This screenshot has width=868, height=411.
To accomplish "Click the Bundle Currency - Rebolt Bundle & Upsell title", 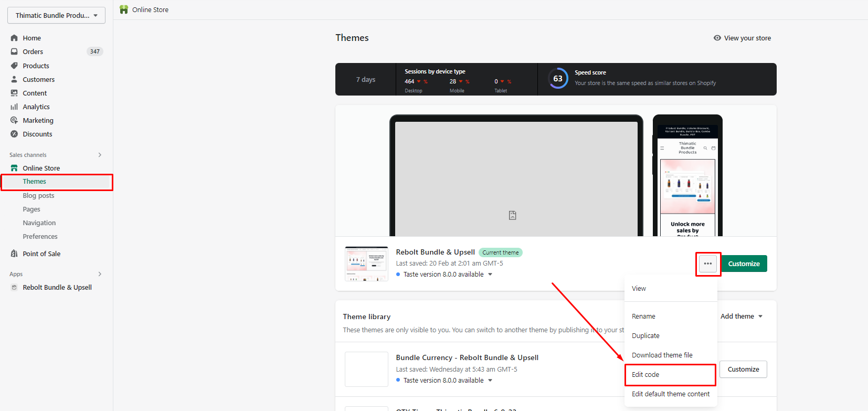I will tap(467, 357).
